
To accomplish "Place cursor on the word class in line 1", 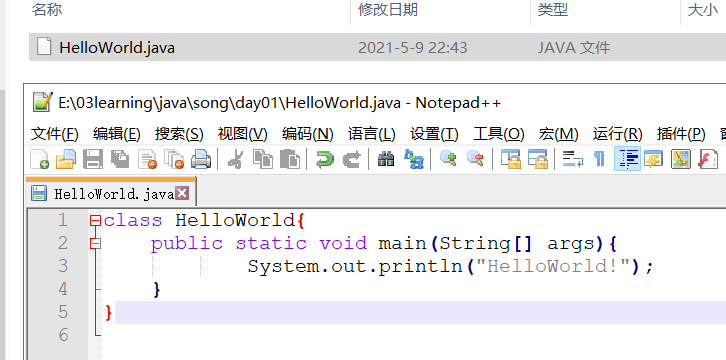I will pyautogui.click(x=133, y=220).
